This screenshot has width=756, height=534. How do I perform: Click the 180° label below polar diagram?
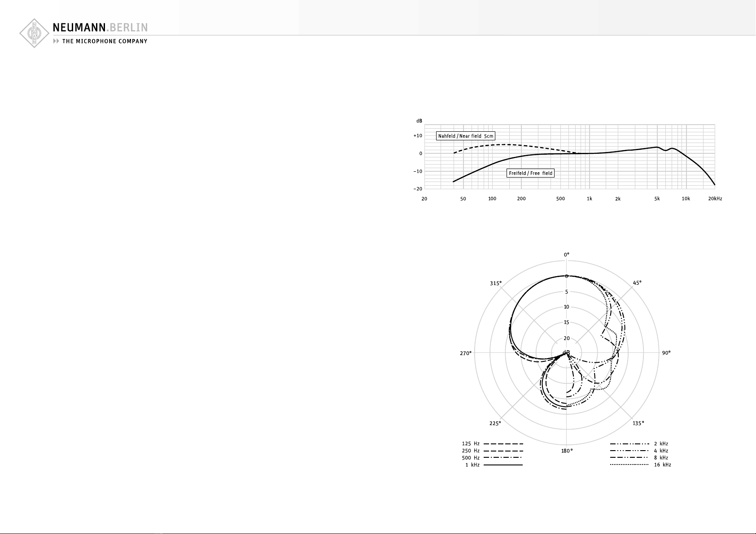(566, 451)
